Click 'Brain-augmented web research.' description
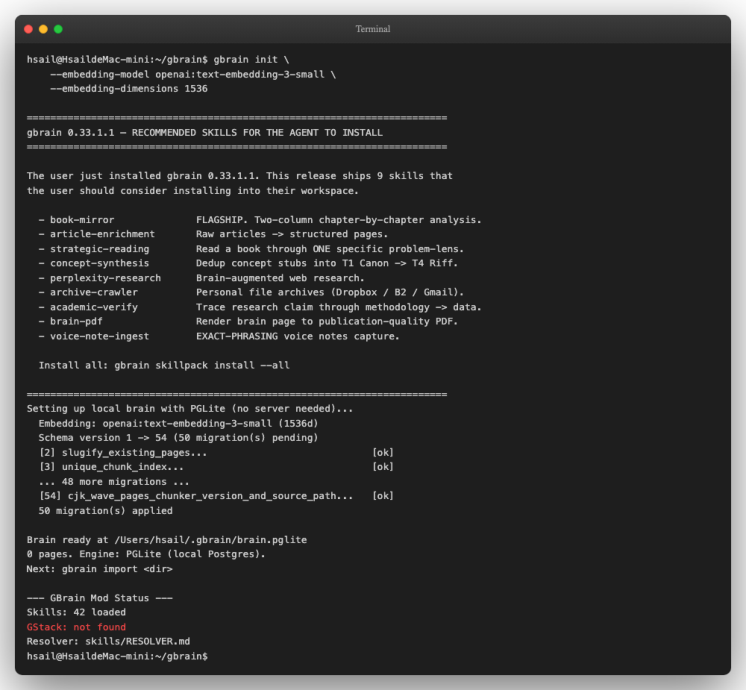Image resolution: width=746 pixels, height=690 pixels. pyautogui.click(x=280, y=278)
